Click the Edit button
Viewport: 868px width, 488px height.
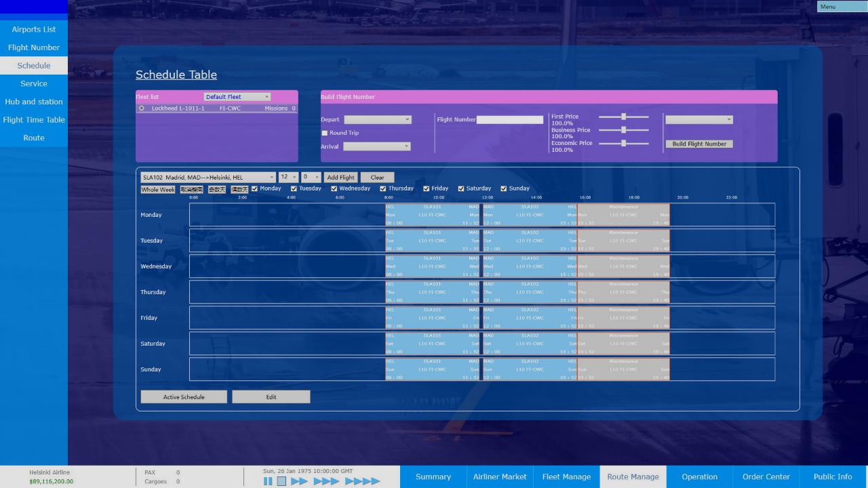[x=271, y=396]
